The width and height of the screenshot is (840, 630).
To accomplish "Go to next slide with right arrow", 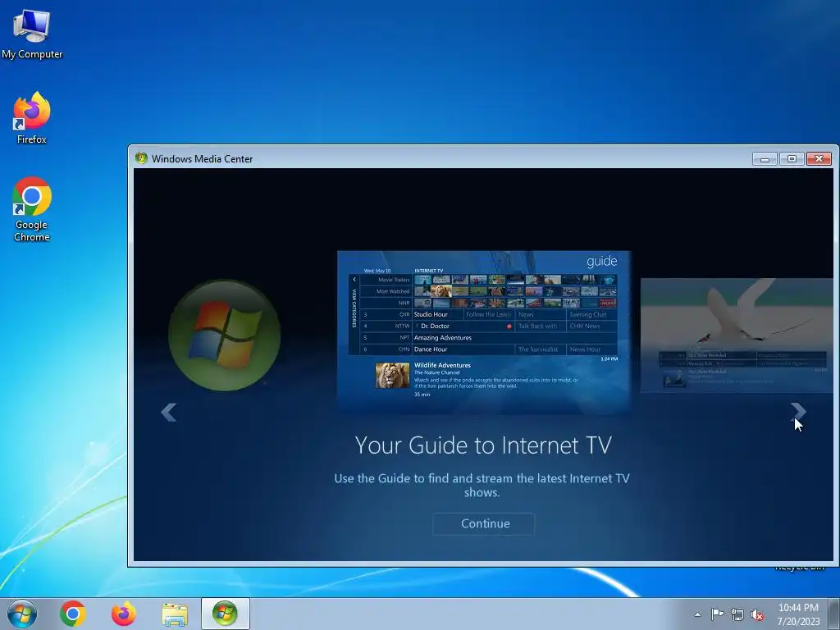I will (798, 412).
